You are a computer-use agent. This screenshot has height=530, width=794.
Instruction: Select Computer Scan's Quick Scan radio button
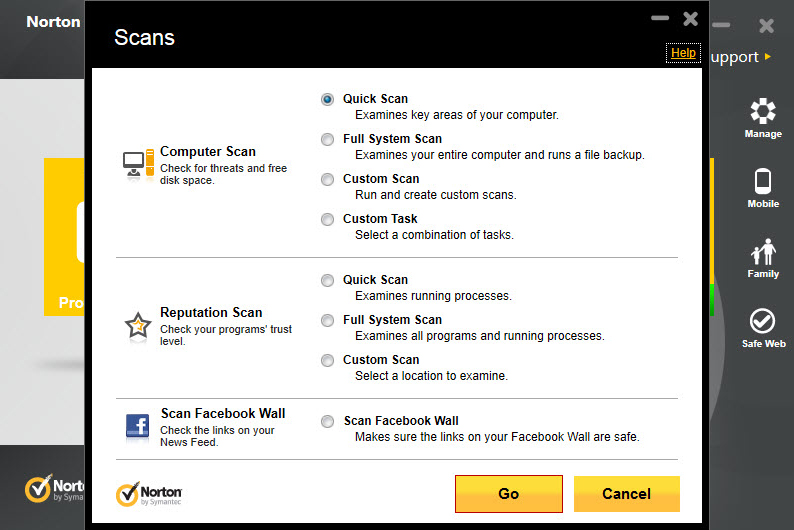(328, 99)
